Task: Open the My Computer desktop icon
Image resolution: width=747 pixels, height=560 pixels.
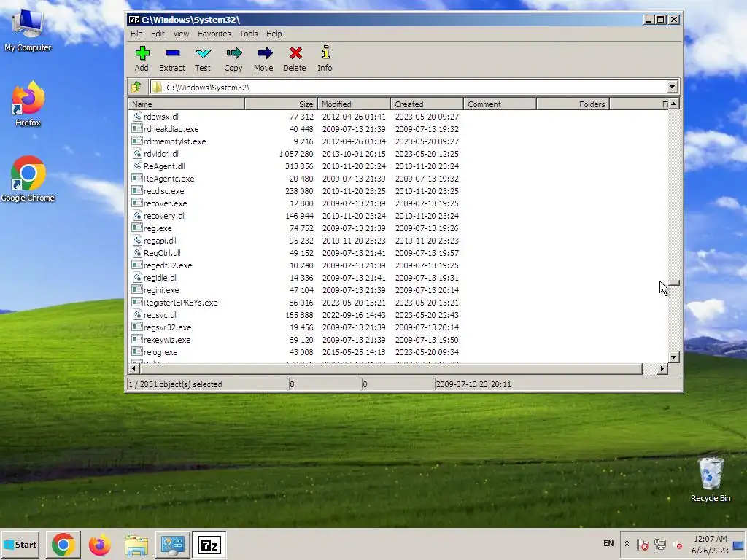Action: [x=28, y=29]
